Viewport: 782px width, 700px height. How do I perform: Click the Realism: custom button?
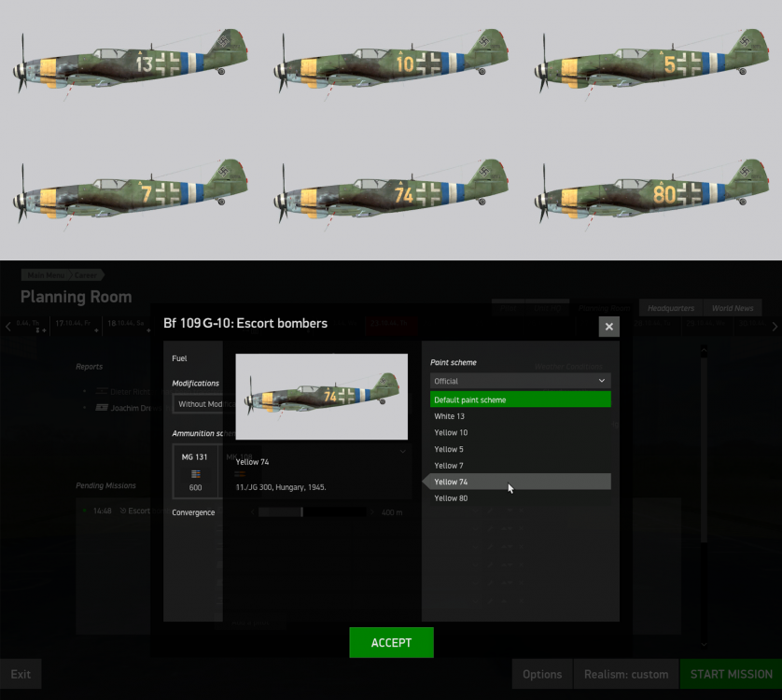(626, 674)
